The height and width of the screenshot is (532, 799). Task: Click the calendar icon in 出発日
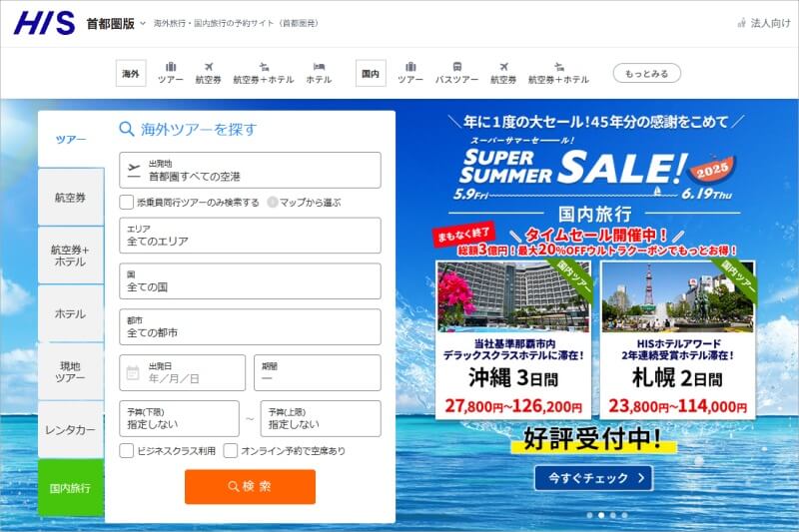tap(133, 372)
